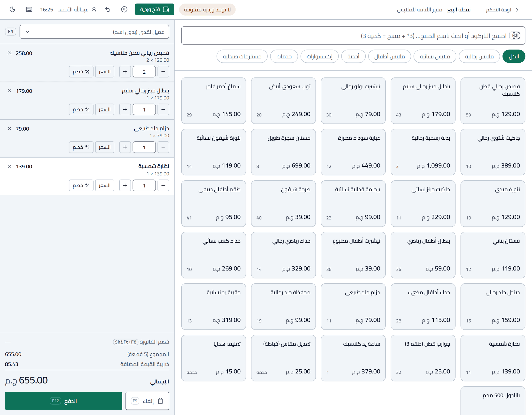Click خصم الفاتورة invoice discount row
532x415 pixels.
point(87,342)
